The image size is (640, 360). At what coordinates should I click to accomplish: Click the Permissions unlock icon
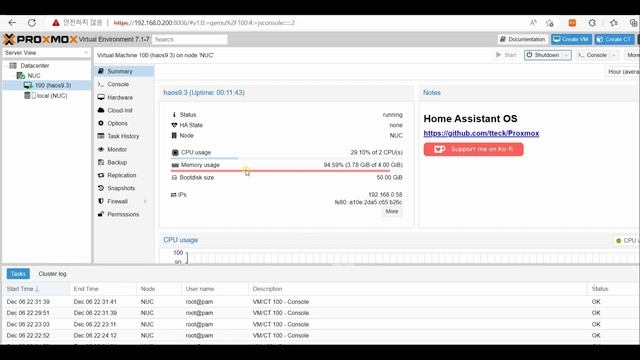click(101, 214)
